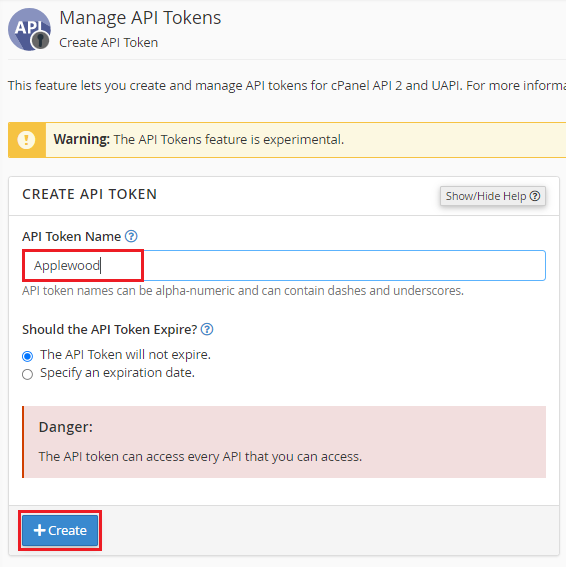Open the API Token Name help icon
566x567 pixels.
point(131,236)
